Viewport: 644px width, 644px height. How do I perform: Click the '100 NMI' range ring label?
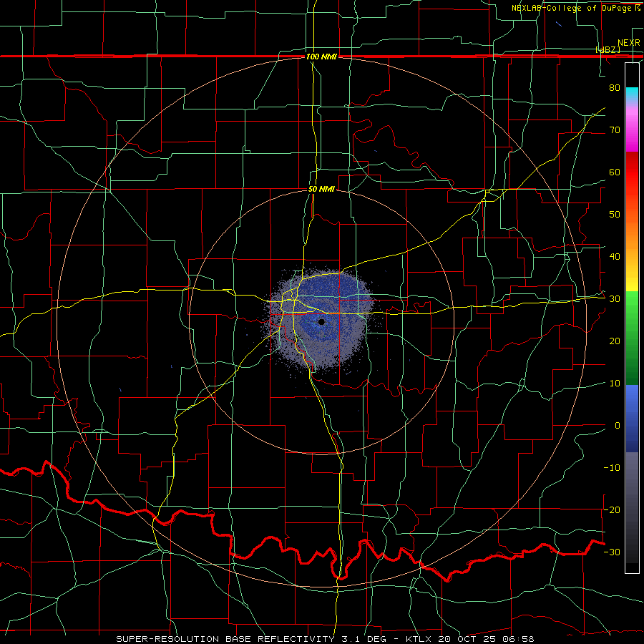321,57
